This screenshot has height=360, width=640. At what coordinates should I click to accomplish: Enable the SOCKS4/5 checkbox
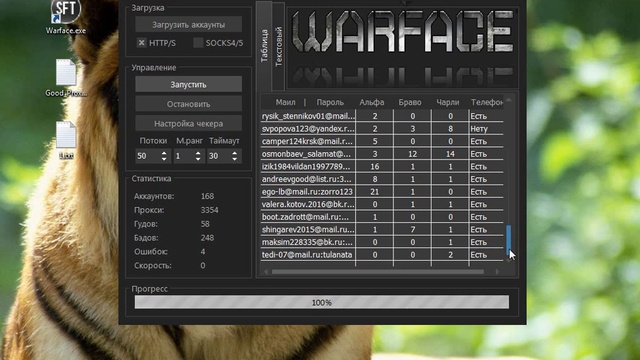pos(198,42)
